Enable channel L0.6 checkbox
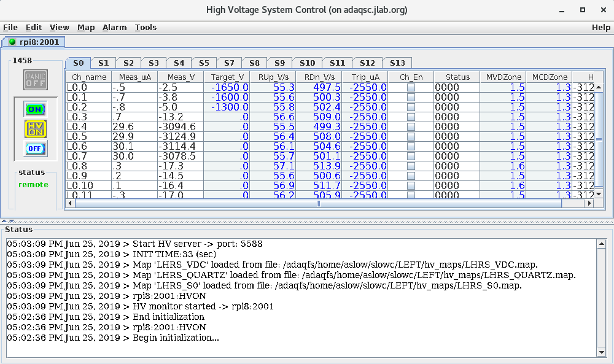Image resolution: width=614 pixels, height=364 pixels. 411,146
